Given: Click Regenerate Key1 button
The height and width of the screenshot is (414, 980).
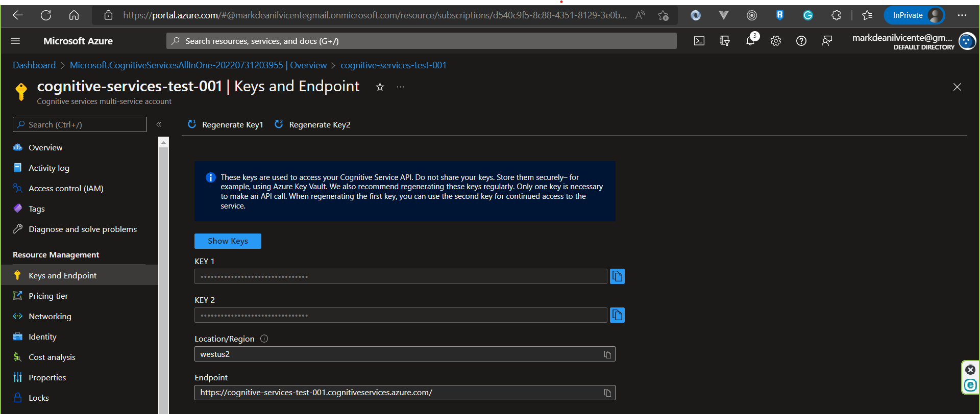Looking at the screenshot, I should (x=225, y=124).
